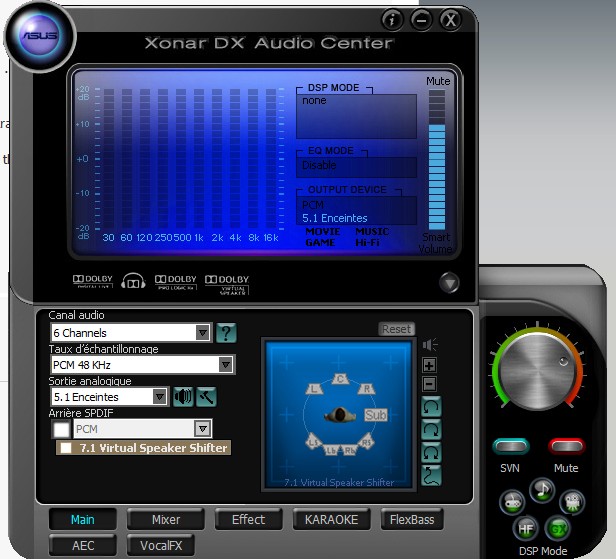616x559 pixels.
Task: Open the PCM 48 KHz sample rate dropdown
Action: pyautogui.click(x=143, y=365)
